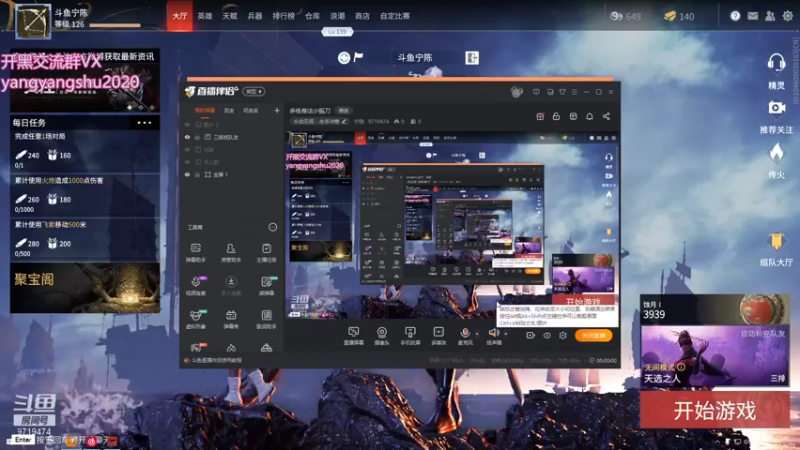Open the 斗鱼直播伴侣使用教程 link
Screen dimensions: 800x450
pos(217,360)
